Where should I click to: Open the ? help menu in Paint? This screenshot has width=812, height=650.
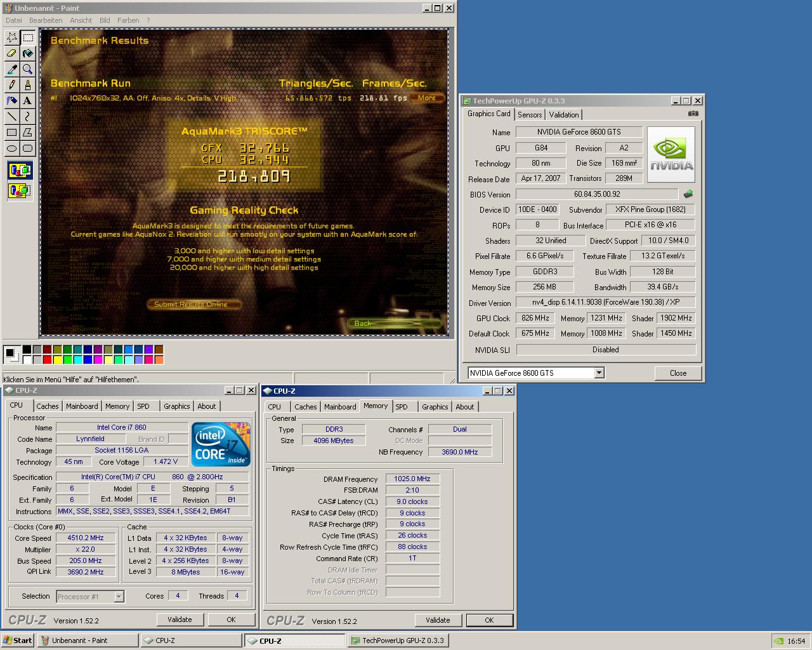(148, 20)
